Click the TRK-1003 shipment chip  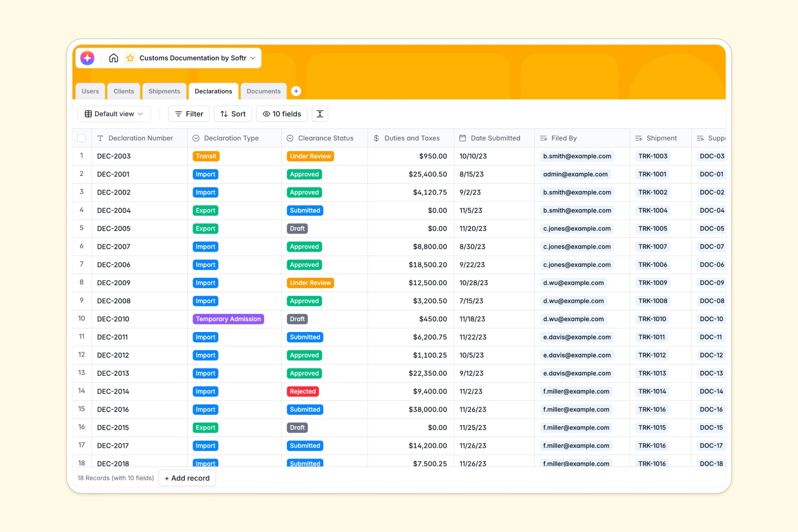tap(653, 156)
